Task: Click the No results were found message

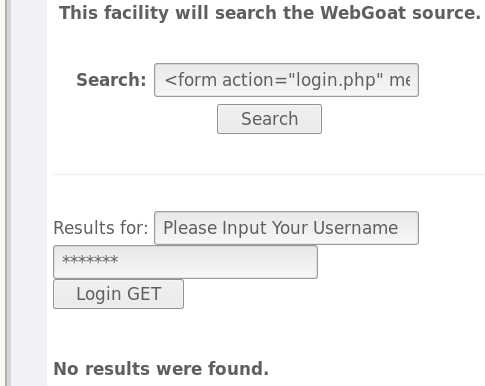Action: click(x=161, y=369)
